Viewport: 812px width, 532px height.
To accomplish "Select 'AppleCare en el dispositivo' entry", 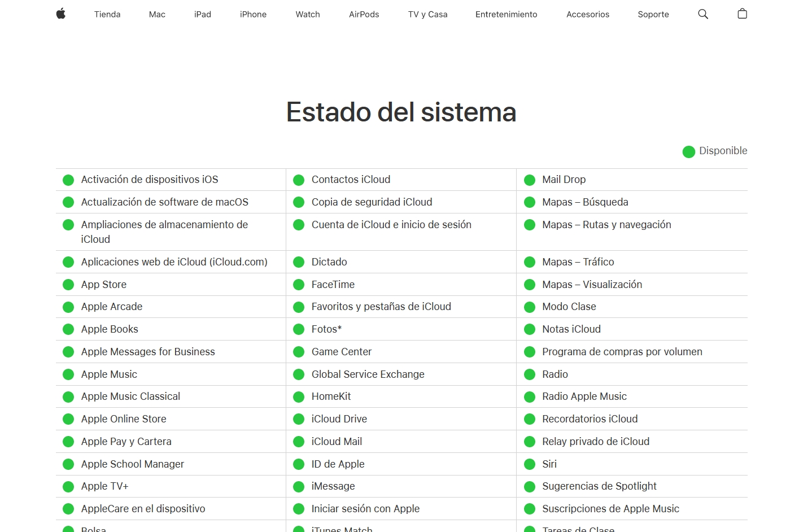I will (143, 509).
